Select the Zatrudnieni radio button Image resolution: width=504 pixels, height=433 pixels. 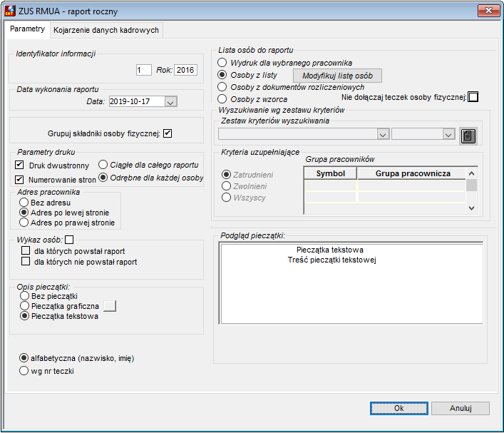(x=226, y=175)
